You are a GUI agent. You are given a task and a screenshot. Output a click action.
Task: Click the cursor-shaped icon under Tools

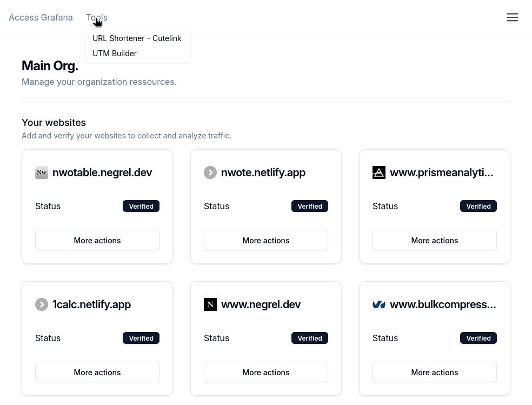(x=98, y=22)
